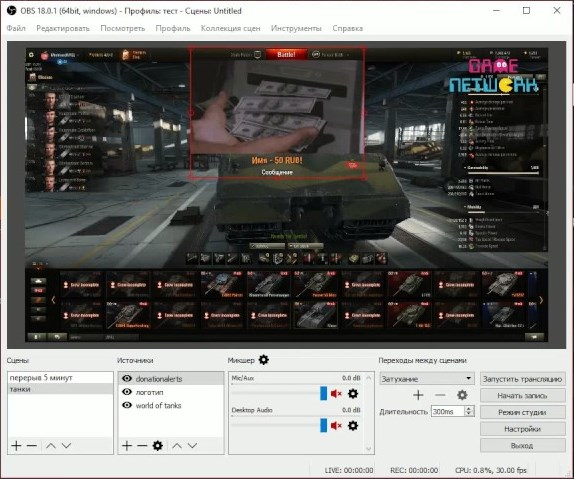Move source up with arrow icon
The image size is (574, 479).
[177, 446]
